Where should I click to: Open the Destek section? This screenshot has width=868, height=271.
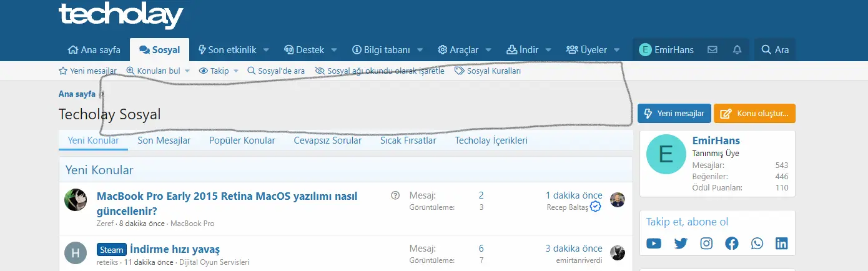[304, 50]
